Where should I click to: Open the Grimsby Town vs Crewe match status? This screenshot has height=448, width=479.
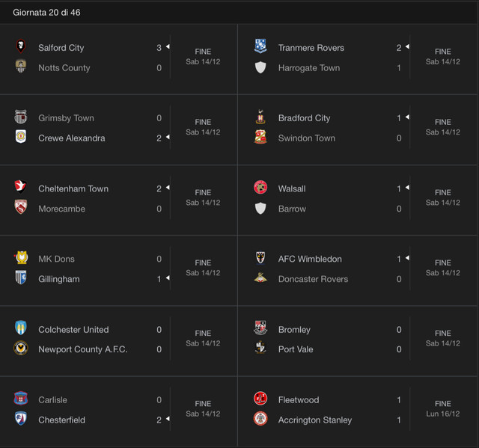203,127
